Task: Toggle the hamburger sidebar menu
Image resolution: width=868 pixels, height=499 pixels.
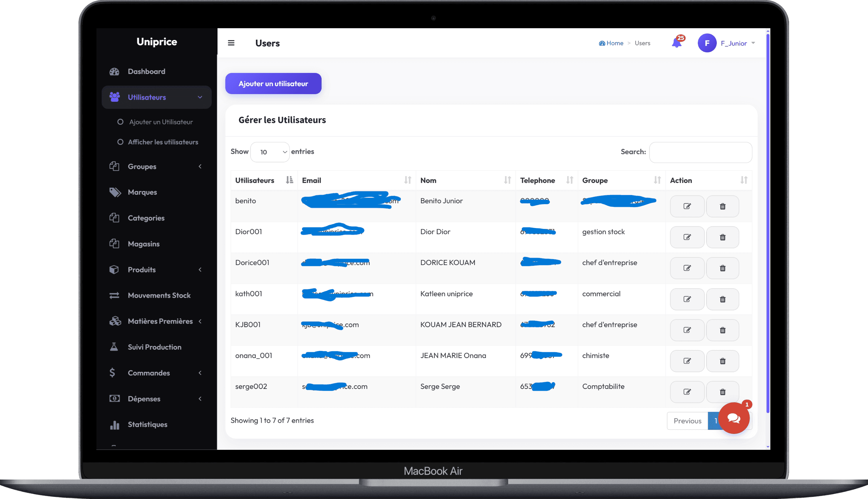Action: [x=231, y=43]
